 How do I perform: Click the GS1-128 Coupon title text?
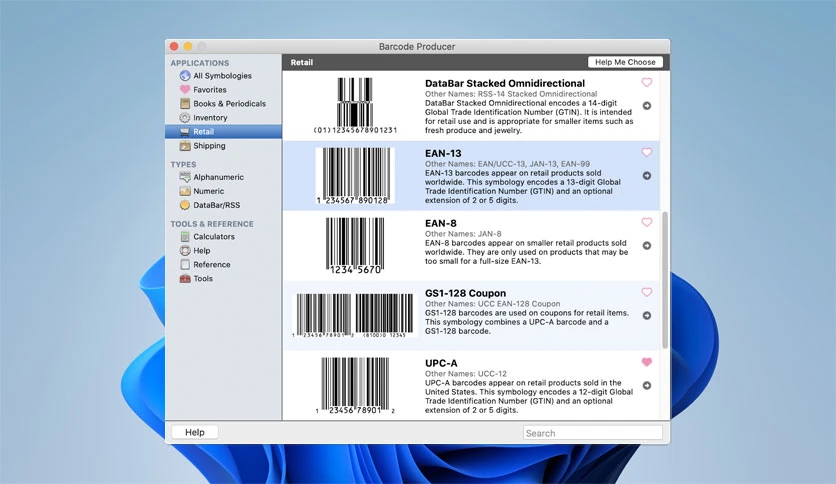[465, 293]
